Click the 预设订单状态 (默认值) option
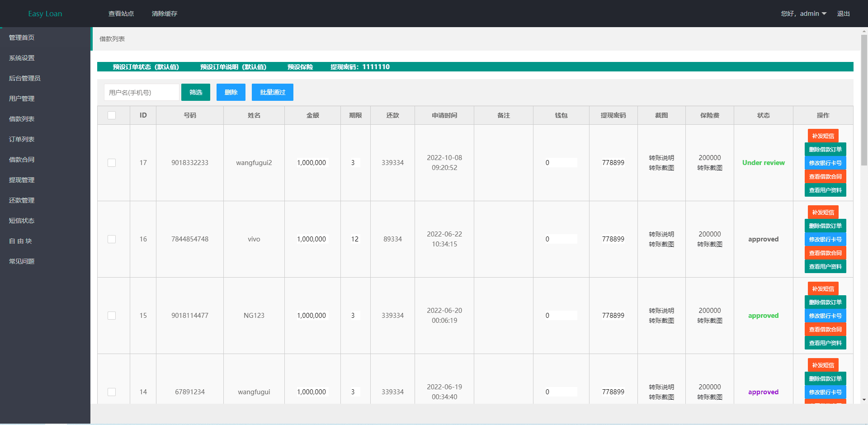 pos(146,67)
